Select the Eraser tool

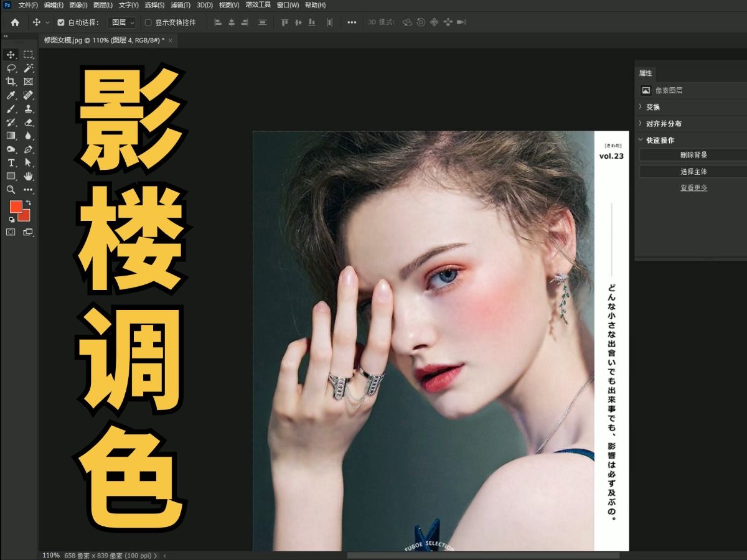click(x=28, y=122)
